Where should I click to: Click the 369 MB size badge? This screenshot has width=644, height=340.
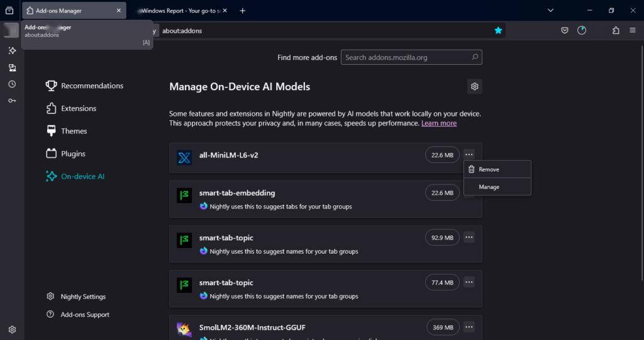coord(443,327)
